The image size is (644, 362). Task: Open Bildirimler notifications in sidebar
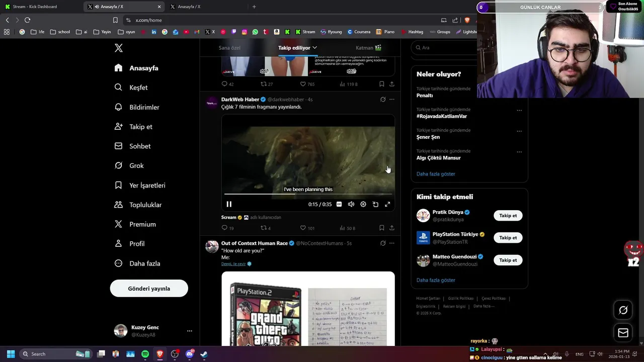[137, 107]
